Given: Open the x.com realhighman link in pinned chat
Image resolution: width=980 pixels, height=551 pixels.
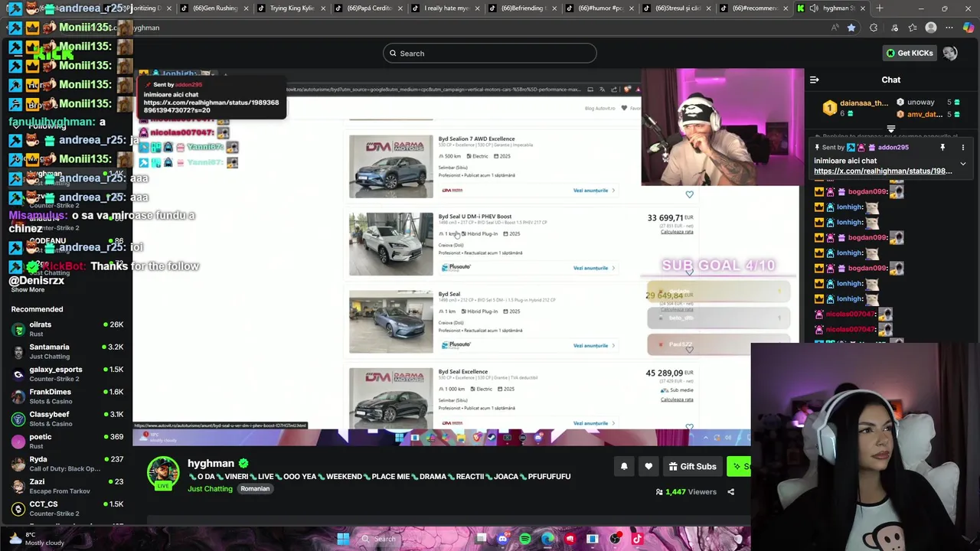Looking at the screenshot, I should (883, 171).
